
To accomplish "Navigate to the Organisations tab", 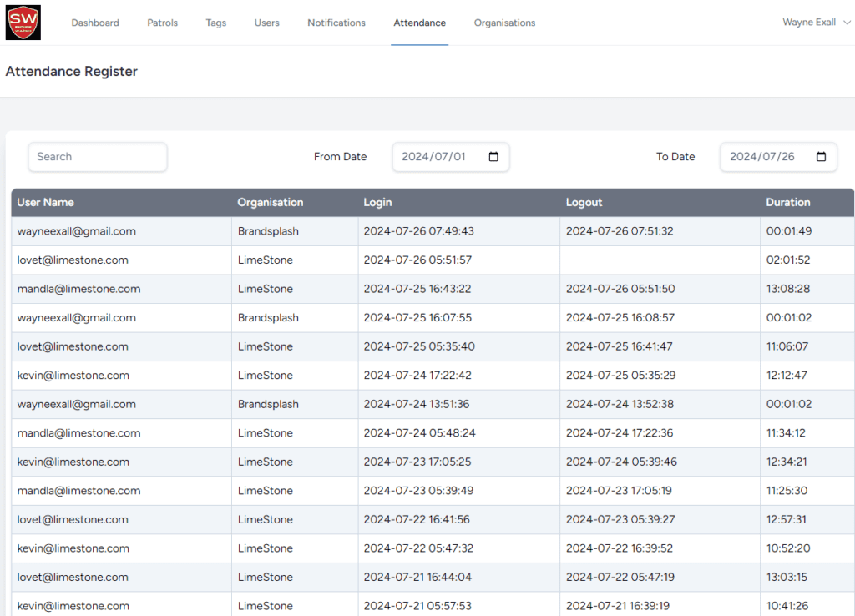I will click(504, 23).
